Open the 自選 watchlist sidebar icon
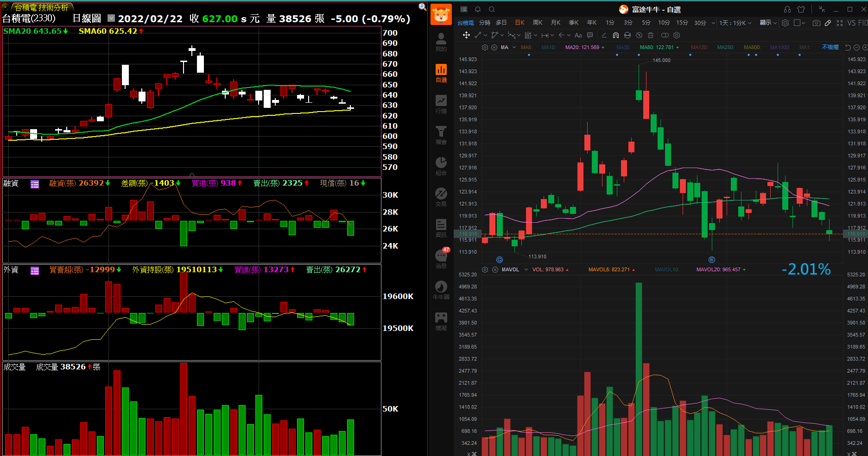868x456 pixels. point(441,73)
